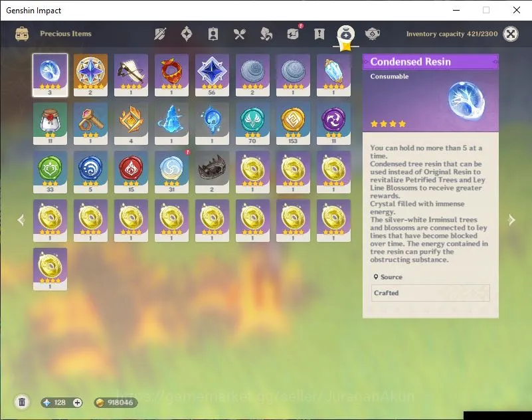Click the Mora balance 918046

click(116, 403)
